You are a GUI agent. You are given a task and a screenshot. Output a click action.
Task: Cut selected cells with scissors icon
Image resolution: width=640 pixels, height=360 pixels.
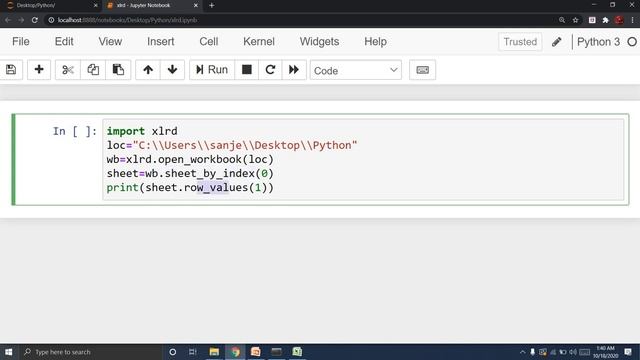pos(68,70)
